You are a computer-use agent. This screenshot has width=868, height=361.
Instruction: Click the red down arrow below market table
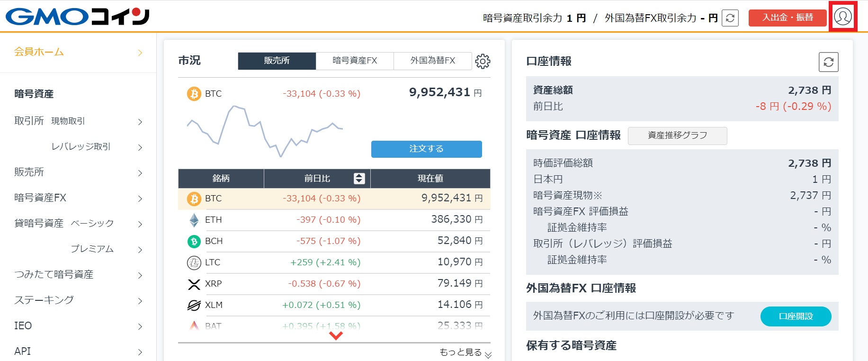336,335
